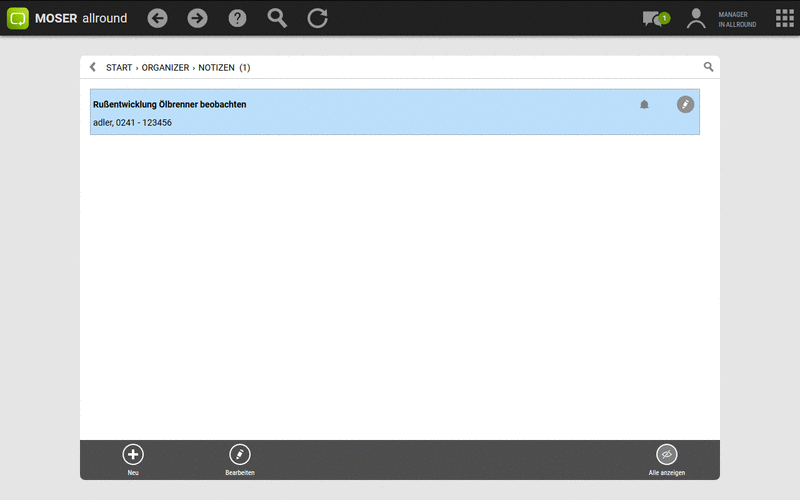
Task: Go to ORGANIZER breadcrumb
Action: [x=165, y=67]
